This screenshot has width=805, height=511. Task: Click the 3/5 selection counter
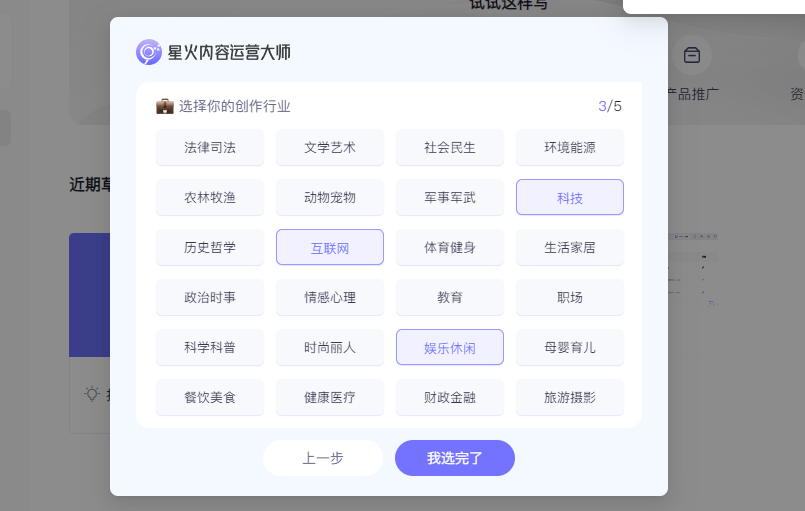coord(610,106)
